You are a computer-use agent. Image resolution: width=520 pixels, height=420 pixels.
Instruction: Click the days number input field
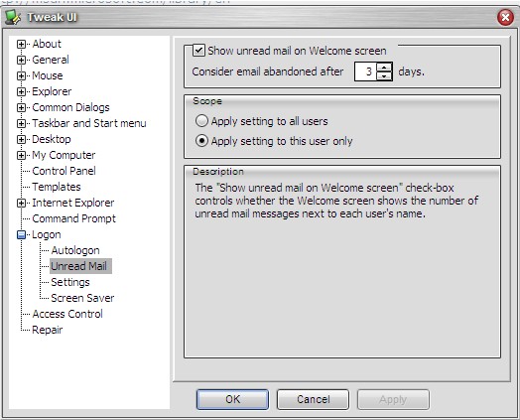[365, 71]
